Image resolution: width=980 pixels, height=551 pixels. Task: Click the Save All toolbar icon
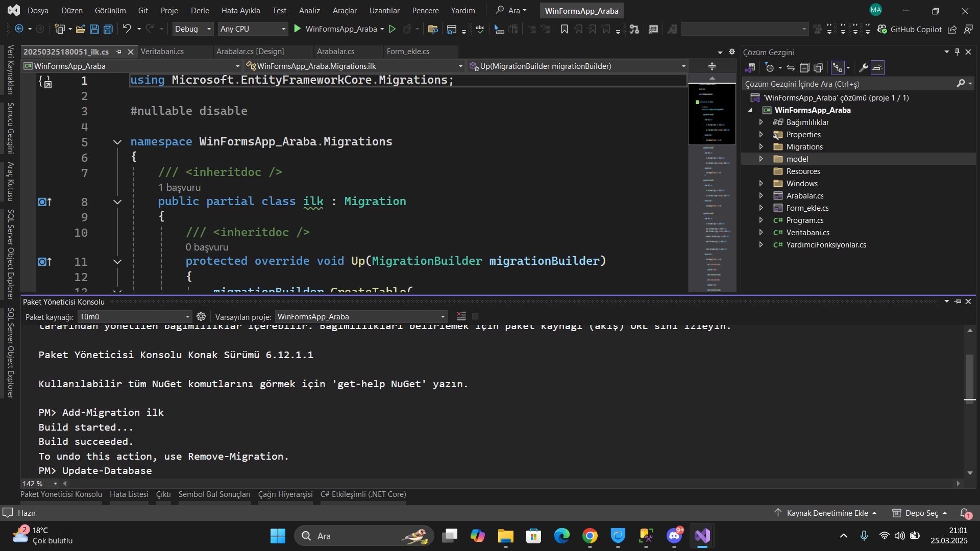coord(108,29)
